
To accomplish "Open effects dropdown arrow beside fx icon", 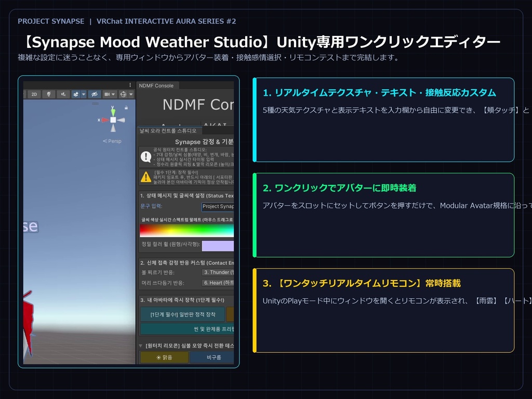I will [84, 95].
